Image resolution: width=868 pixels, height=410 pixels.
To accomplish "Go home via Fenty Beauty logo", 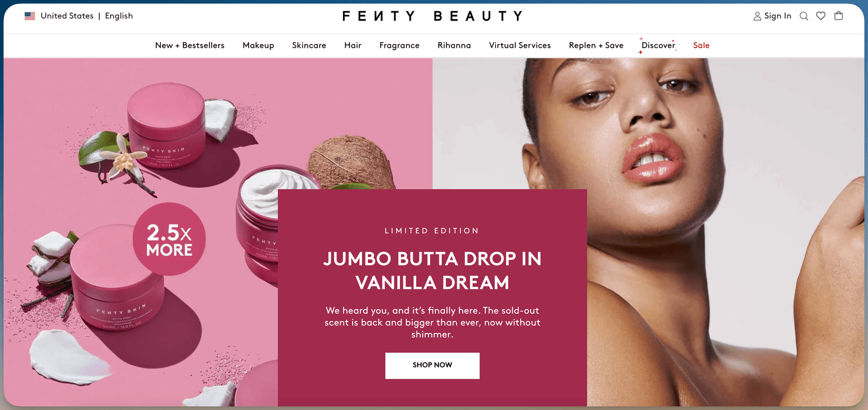I will [432, 16].
